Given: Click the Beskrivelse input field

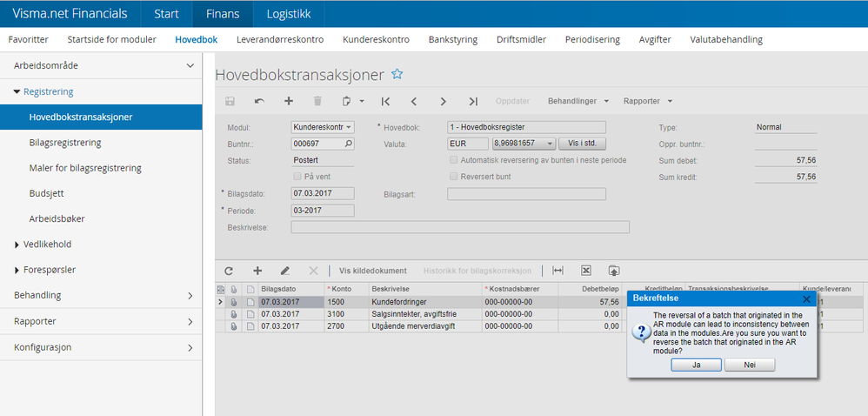Looking at the screenshot, I should [x=459, y=227].
